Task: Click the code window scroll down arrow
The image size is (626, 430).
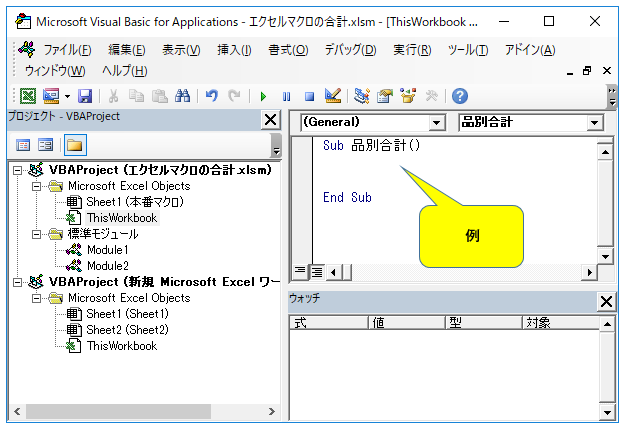Action: pyautogui.click(x=605, y=256)
